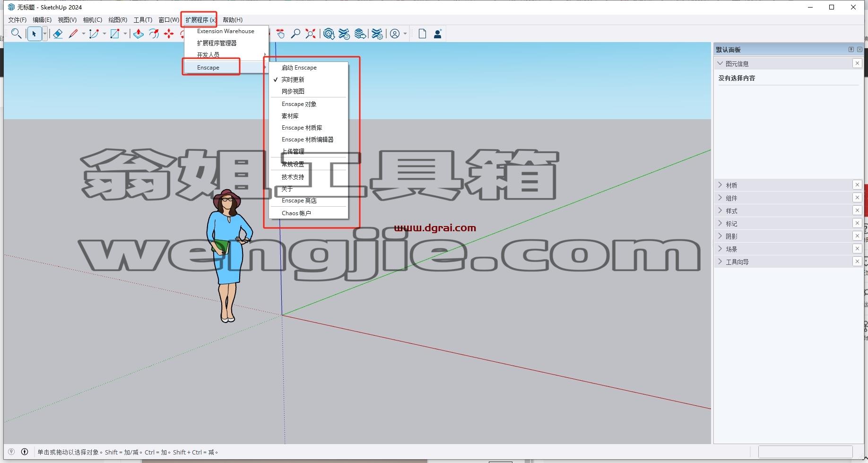
Task: Pick the Zoom magnifier tool
Action: coord(295,34)
